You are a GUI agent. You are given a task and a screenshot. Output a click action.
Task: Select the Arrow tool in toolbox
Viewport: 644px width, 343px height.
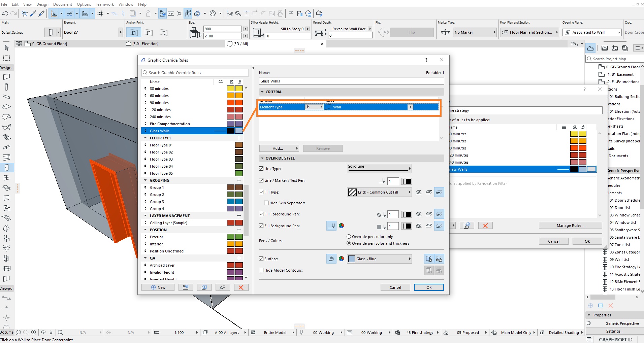[x=6, y=48]
